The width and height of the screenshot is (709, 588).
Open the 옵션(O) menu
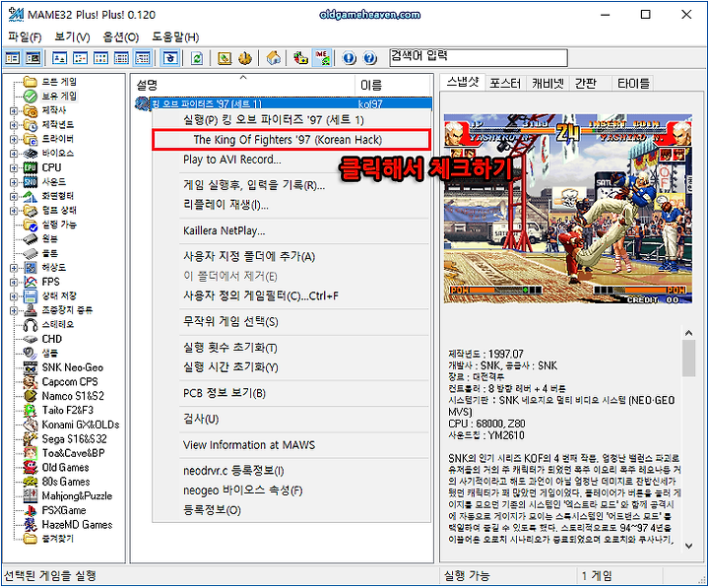(121, 36)
